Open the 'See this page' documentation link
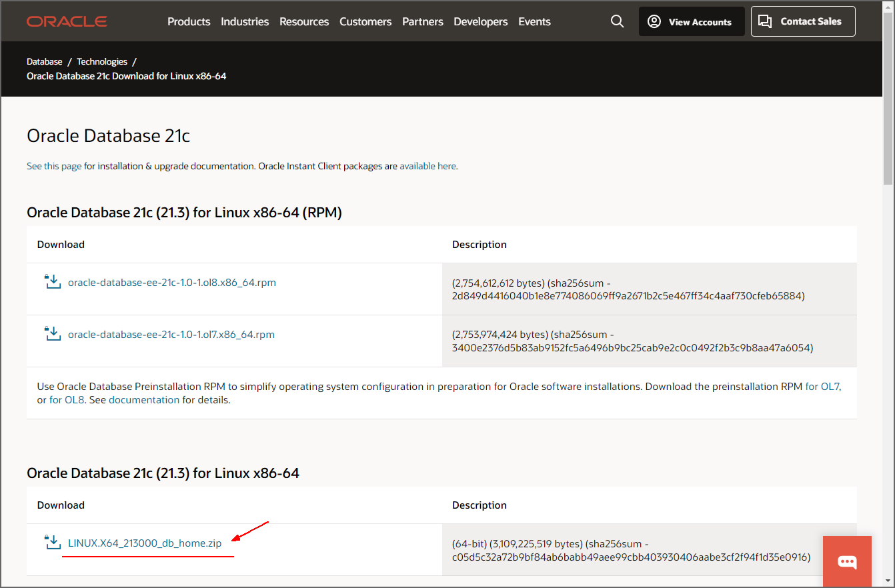This screenshot has width=895, height=588. coord(54,166)
